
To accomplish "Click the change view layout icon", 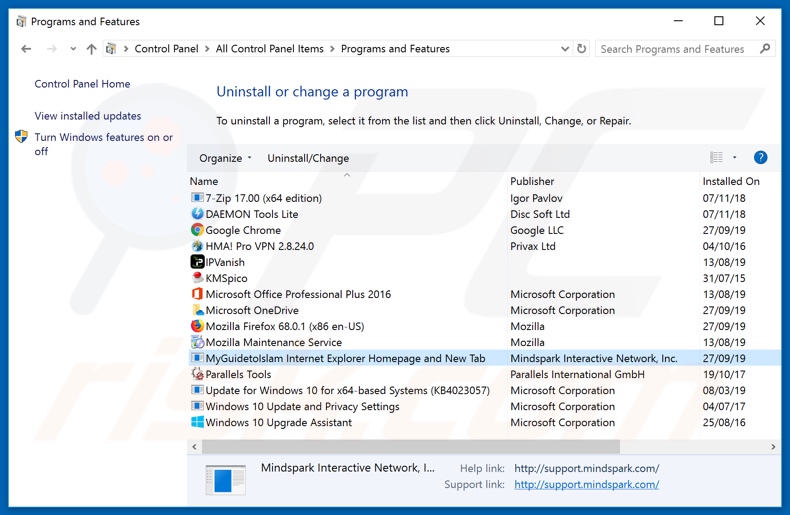I will (x=716, y=158).
